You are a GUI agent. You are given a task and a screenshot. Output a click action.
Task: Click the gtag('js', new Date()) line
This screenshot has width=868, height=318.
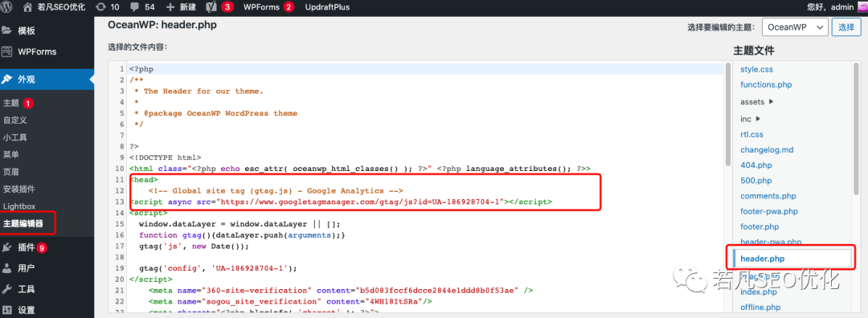194,246
